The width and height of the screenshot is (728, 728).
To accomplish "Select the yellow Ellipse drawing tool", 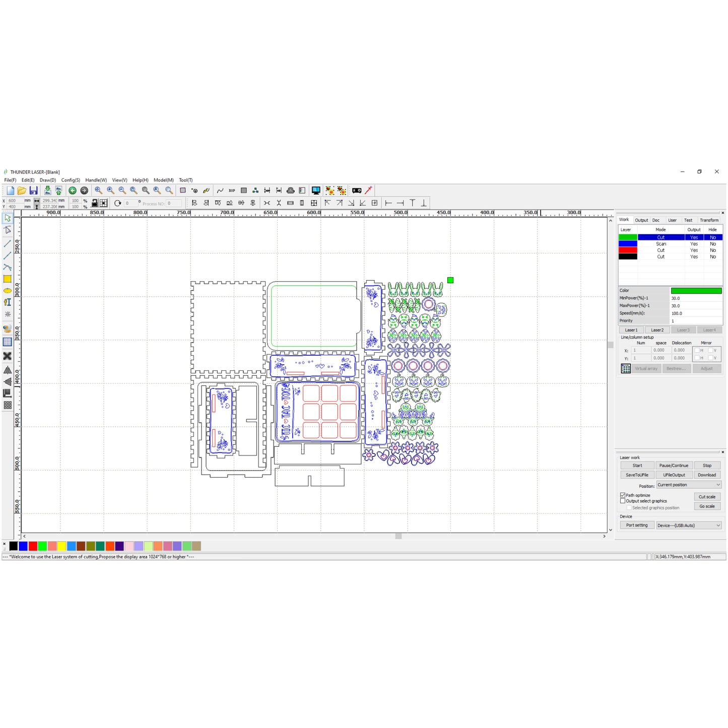I will 8,291.
